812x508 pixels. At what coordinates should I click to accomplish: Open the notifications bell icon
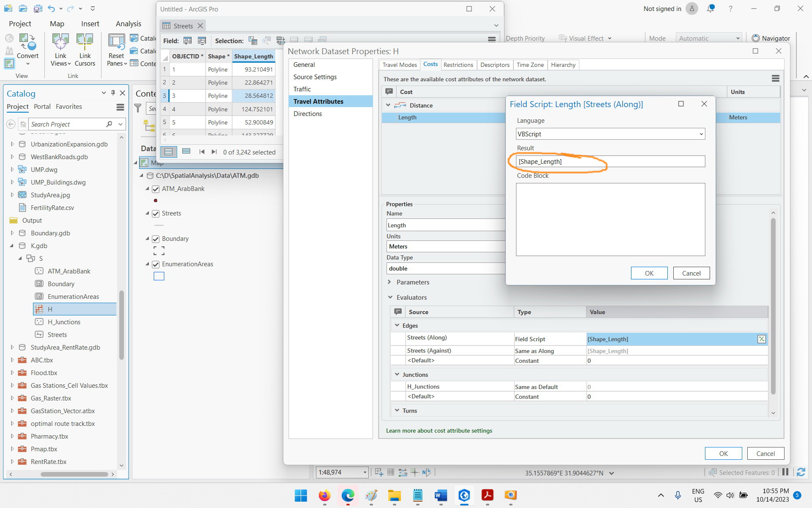pyautogui.click(x=710, y=8)
